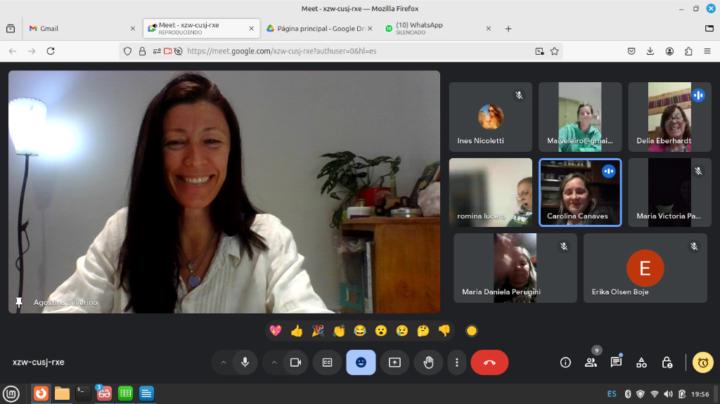The width and height of the screenshot is (720, 404).
Task: Send the heart reaction
Action: (x=275, y=330)
